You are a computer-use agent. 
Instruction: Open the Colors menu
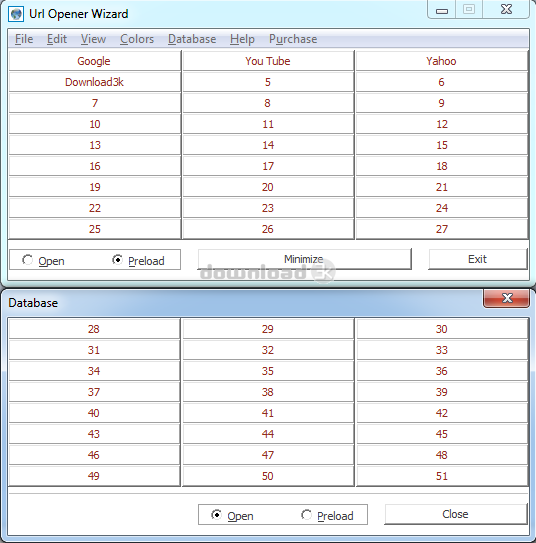[x=137, y=39]
